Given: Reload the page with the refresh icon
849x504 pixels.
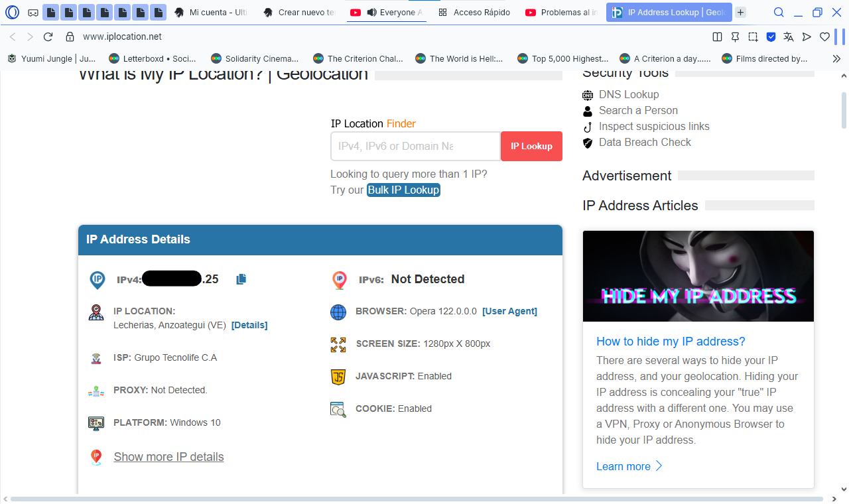Looking at the screenshot, I should pyautogui.click(x=48, y=37).
